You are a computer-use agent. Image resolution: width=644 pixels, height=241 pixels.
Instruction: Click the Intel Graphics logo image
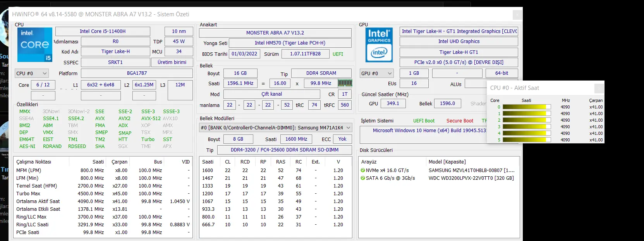click(379, 45)
